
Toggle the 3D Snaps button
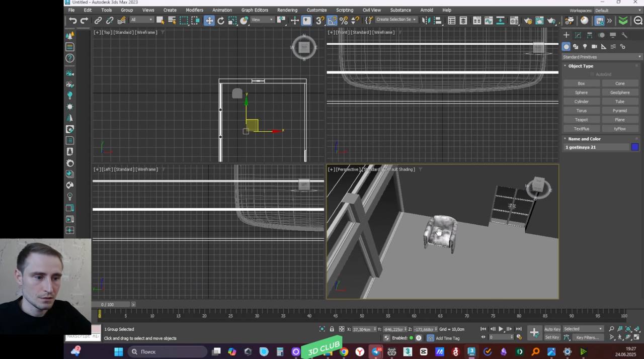pos(320,20)
